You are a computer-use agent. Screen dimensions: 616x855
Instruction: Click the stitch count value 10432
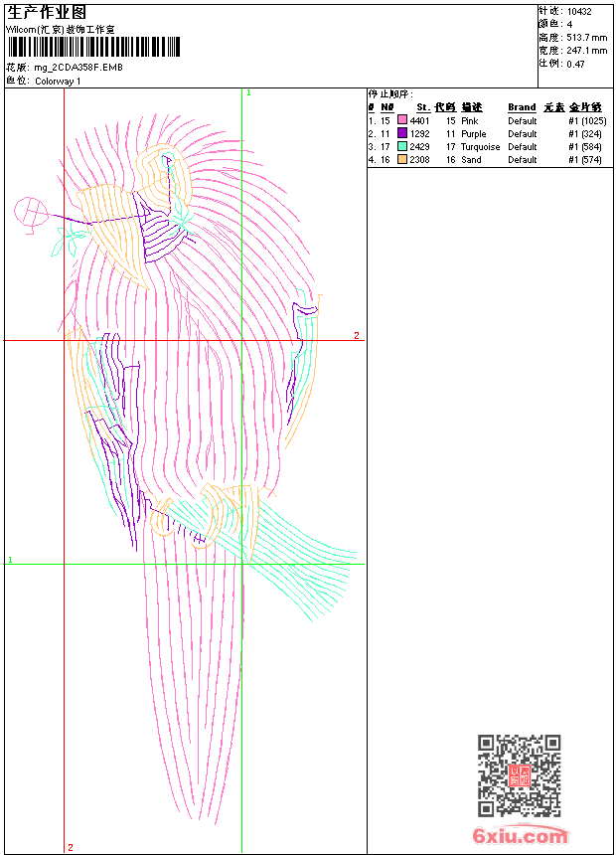[x=579, y=11]
